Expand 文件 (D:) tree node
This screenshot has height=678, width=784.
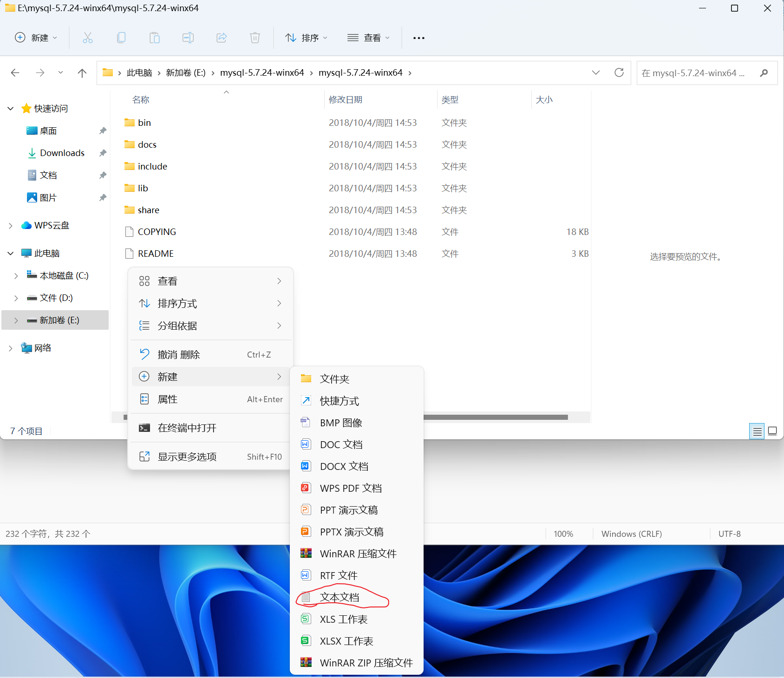pos(16,298)
